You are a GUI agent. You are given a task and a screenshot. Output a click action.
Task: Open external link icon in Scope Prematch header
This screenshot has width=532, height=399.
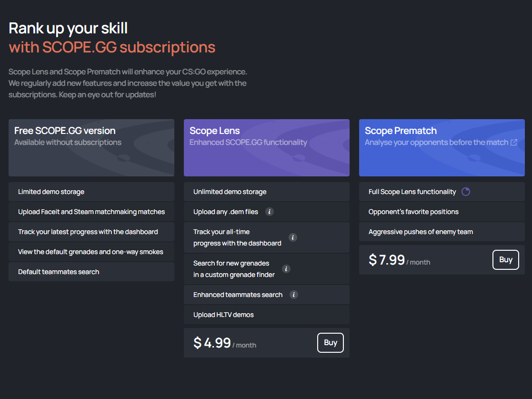(x=514, y=143)
